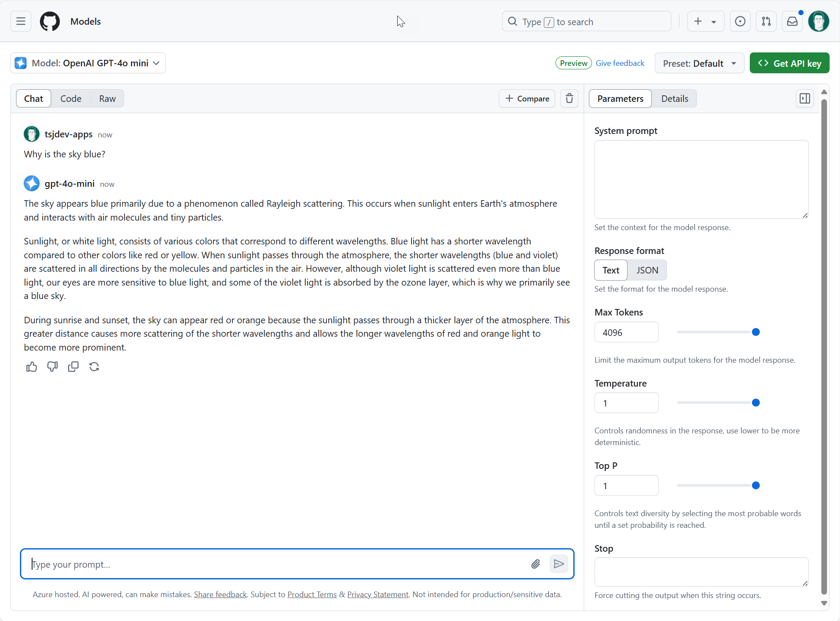This screenshot has width=840, height=621.
Task: Click the thumbs up icon on response
Action: [x=32, y=367]
